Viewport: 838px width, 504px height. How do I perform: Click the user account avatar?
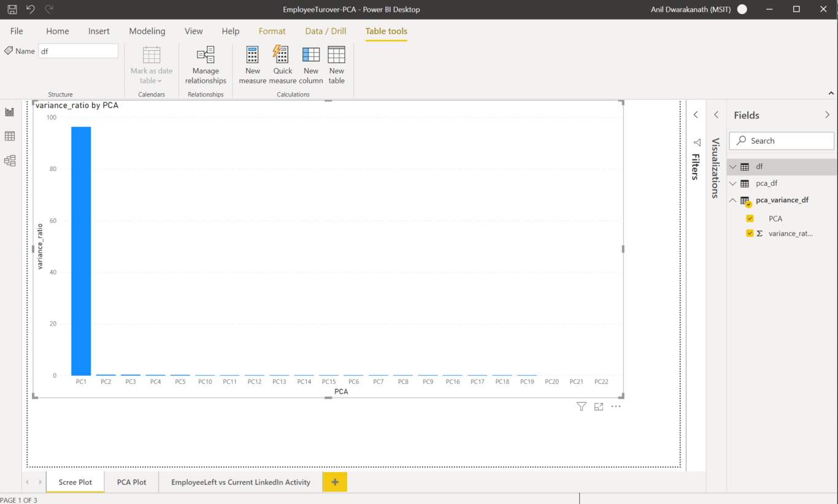tap(742, 9)
